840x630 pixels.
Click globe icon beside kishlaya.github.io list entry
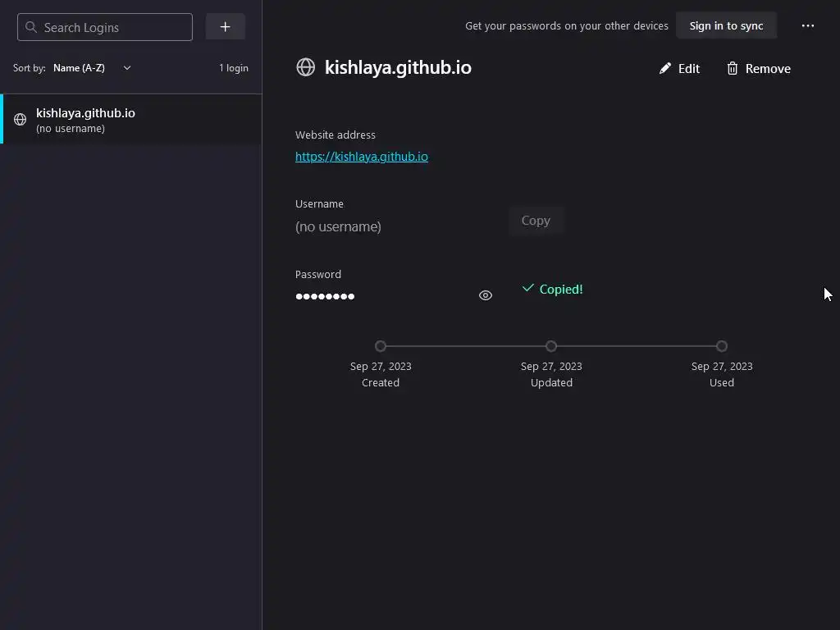(x=20, y=120)
